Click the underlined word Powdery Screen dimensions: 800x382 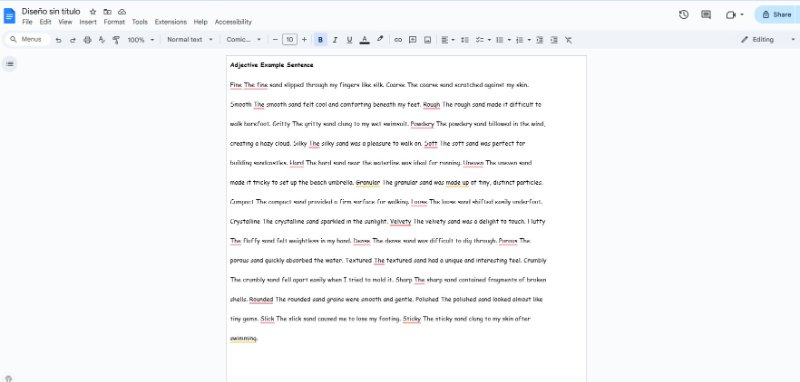(422, 123)
